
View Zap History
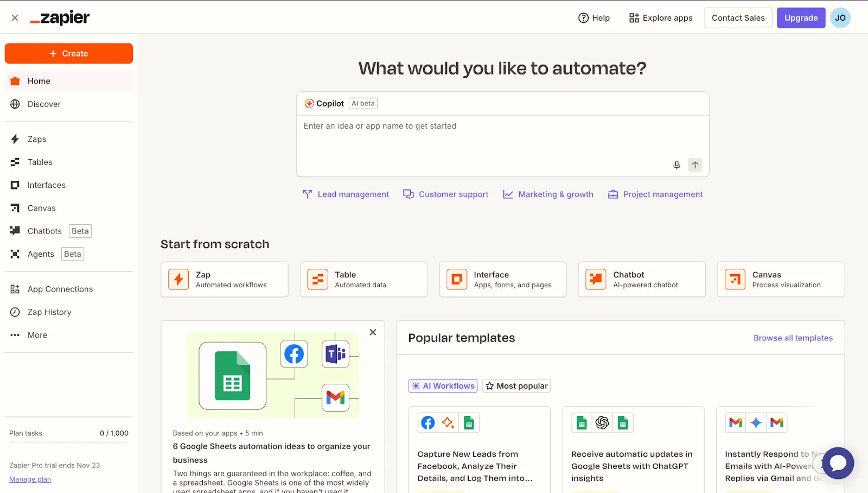click(49, 312)
